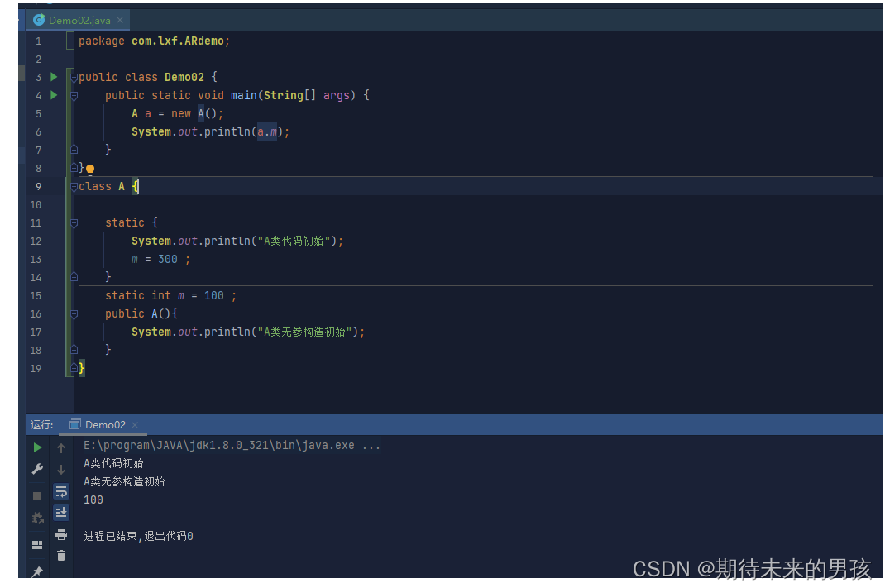Viewport: 885px width, 588px height.
Task: Click the string "A类无参构造初始" in code
Action: click(304, 332)
